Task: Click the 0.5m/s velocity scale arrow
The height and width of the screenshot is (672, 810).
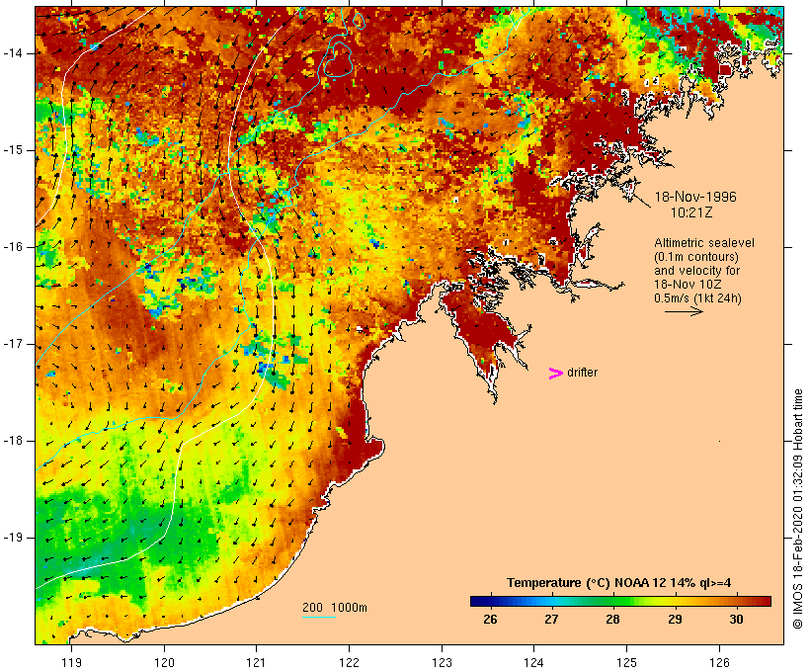Action: pyautogui.click(x=684, y=311)
